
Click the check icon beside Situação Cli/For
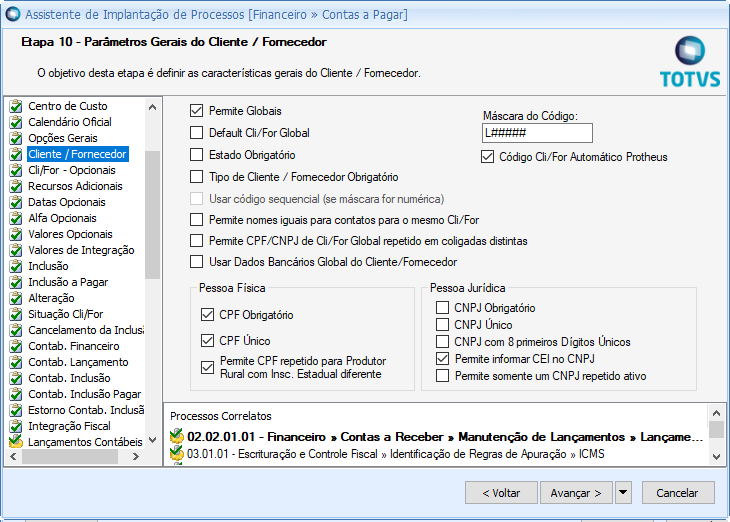point(16,314)
